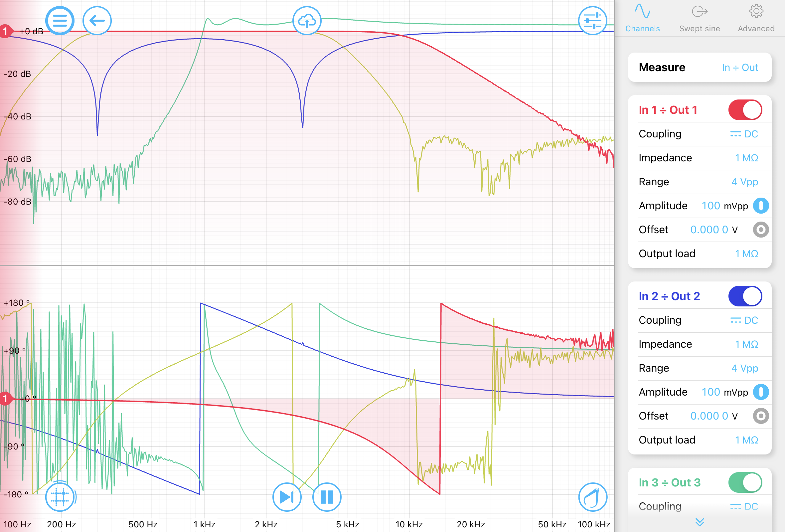
Task: Click the -20 dB axis label
Action: (x=17, y=74)
